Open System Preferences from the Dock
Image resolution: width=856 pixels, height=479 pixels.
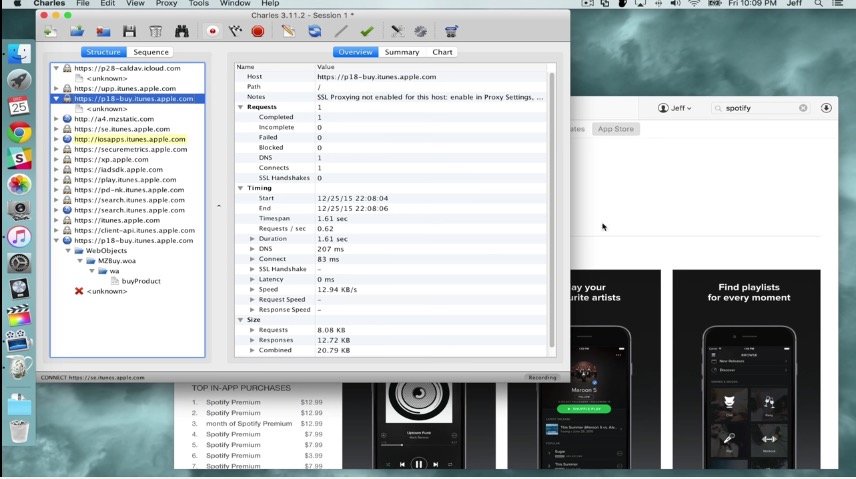pos(19,263)
